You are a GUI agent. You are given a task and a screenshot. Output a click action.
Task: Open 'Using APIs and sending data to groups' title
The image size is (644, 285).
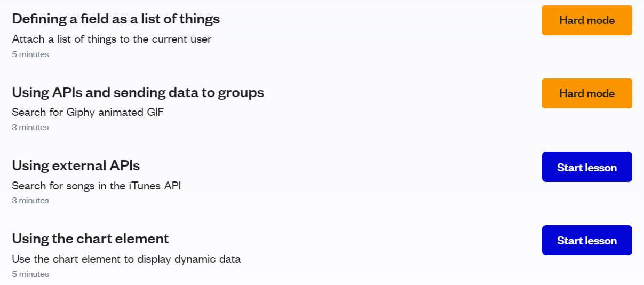(x=138, y=92)
